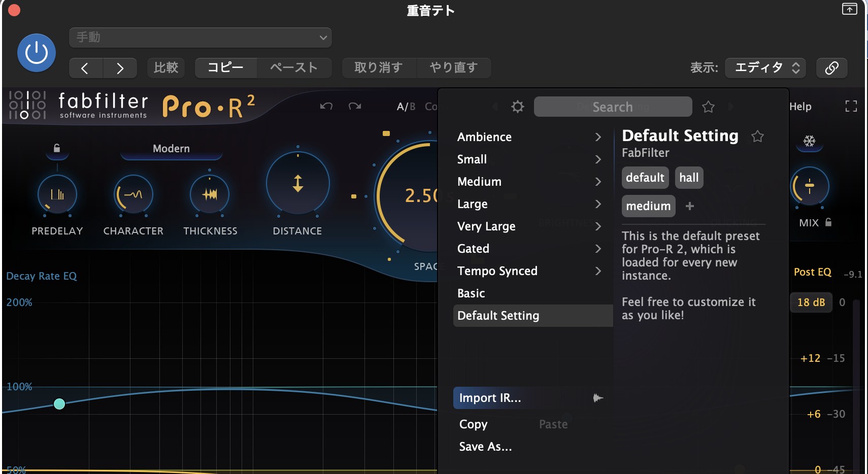Select the Default Setting preset entry
Screen dimensions: 868x474
(x=533, y=316)
